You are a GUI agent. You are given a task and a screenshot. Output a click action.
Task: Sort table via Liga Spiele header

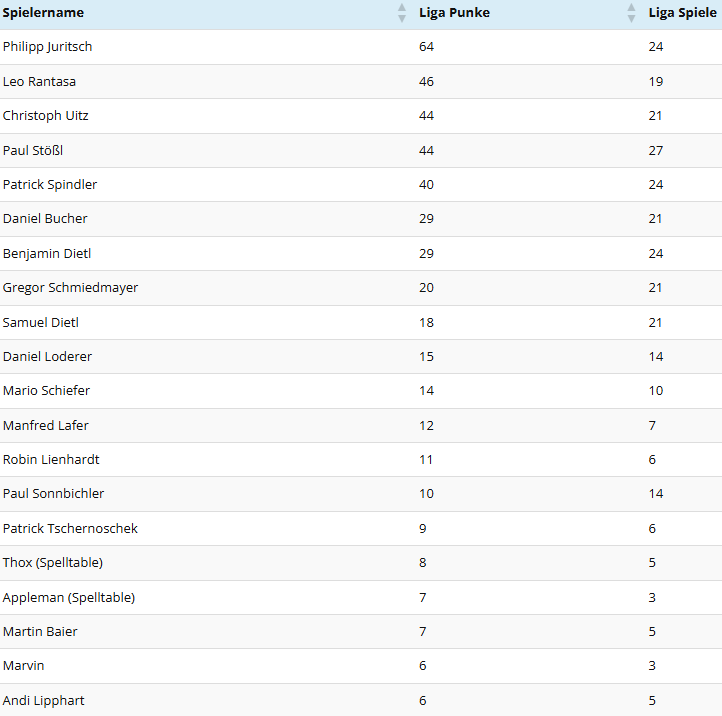click(682, 13)
